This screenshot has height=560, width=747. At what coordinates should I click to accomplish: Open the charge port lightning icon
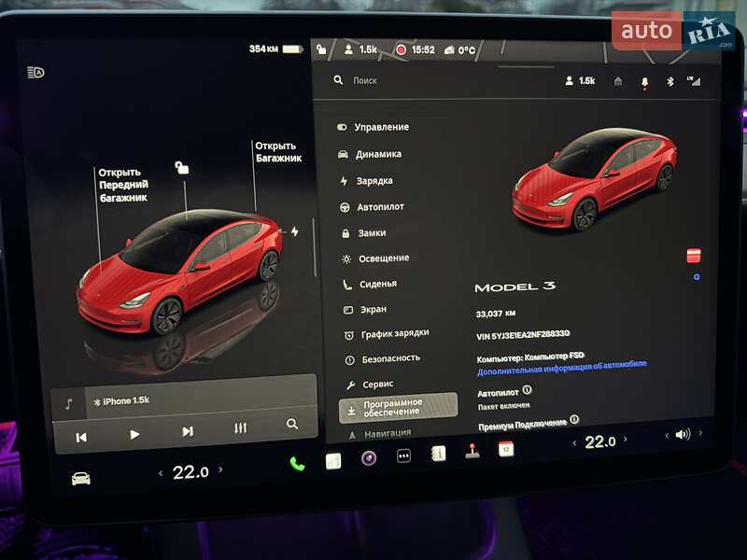[295, 231]
